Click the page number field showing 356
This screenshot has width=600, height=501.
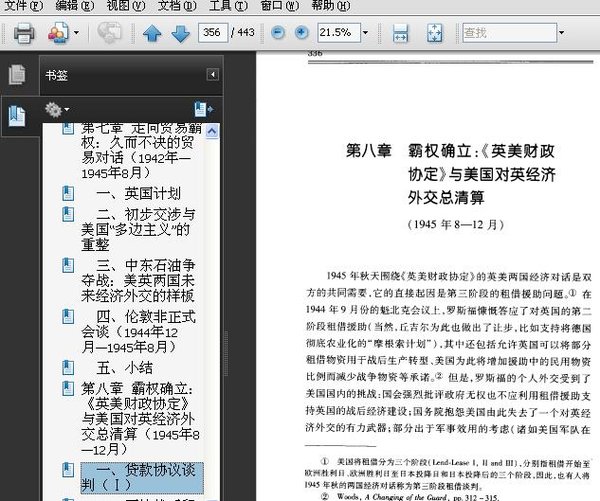213,33
